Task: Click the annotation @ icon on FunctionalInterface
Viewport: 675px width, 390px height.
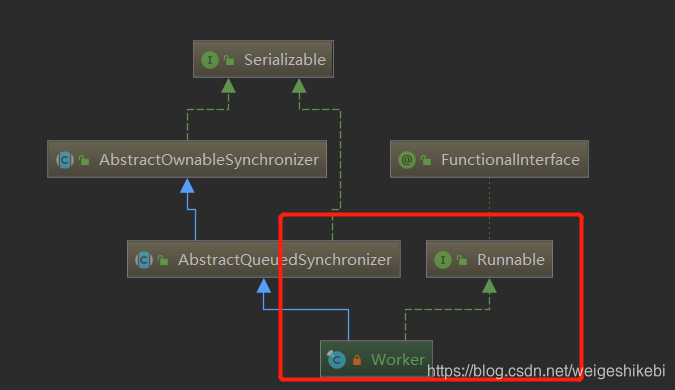Action: tap(407, 160)
